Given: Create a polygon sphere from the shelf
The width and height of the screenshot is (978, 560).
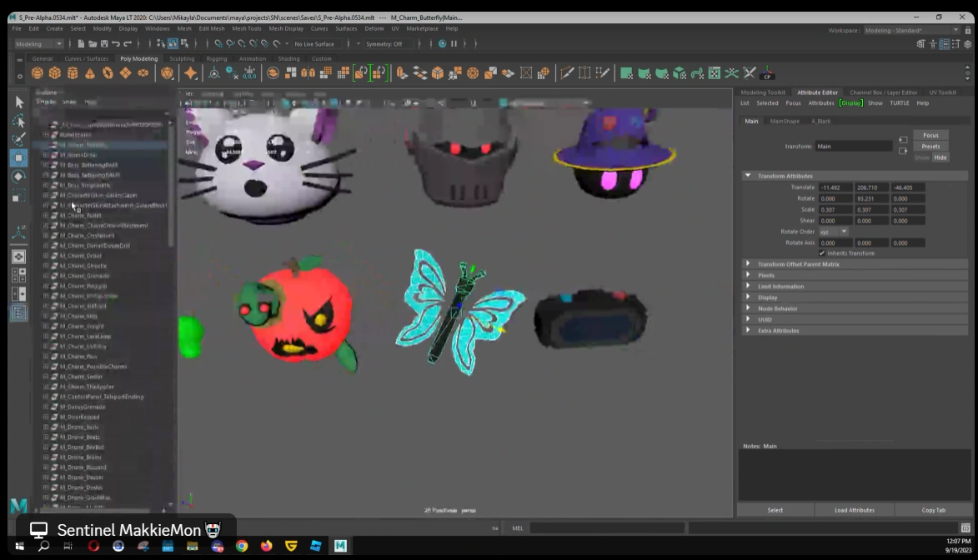Looking at the screenshot, I should [x=38, y=73].
